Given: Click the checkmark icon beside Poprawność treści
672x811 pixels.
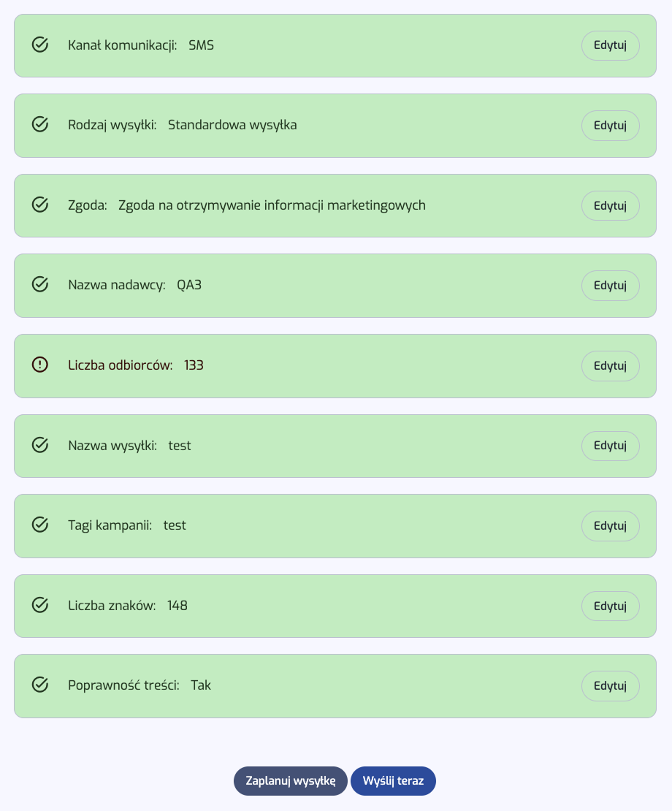Looking at the screenshot, I should point(40,685).
